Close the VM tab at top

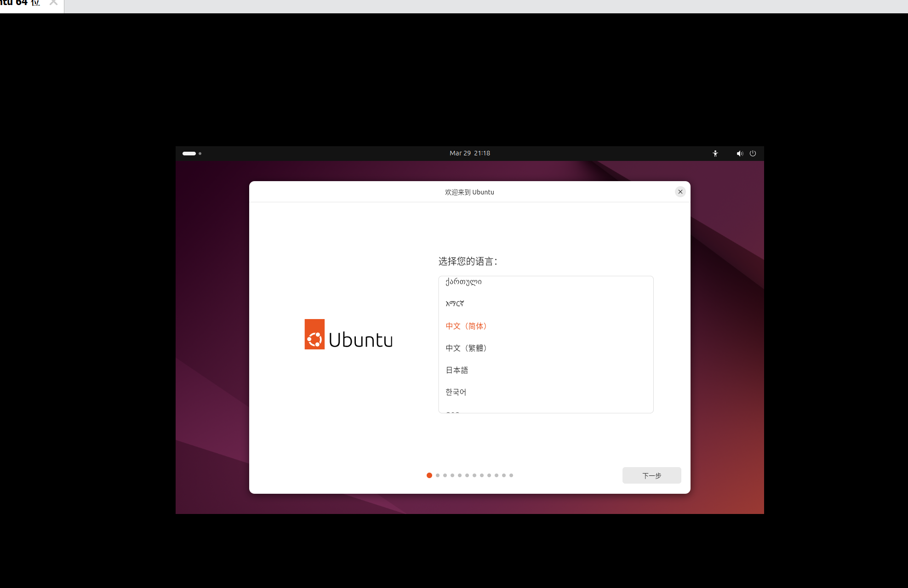coord(53,3)
